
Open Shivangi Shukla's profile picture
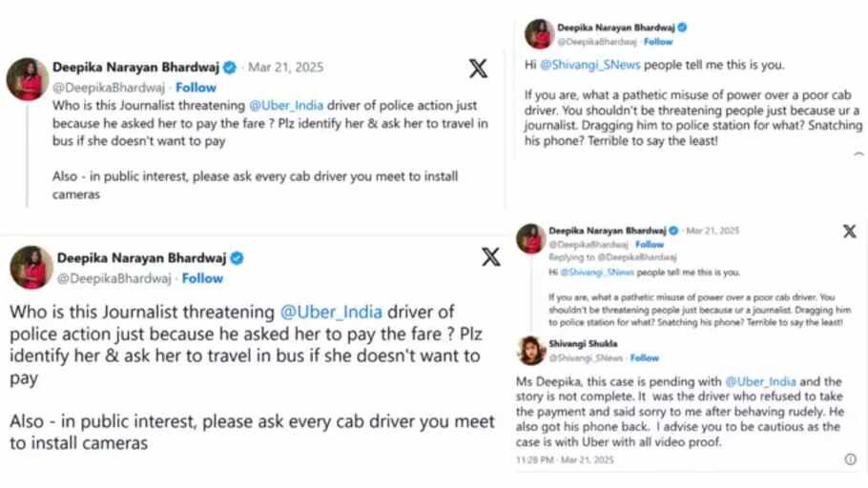[x=531, y=350]
